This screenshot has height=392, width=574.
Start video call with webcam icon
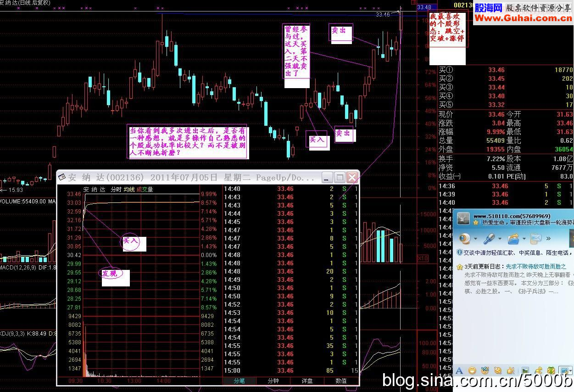tap(465, 239)
